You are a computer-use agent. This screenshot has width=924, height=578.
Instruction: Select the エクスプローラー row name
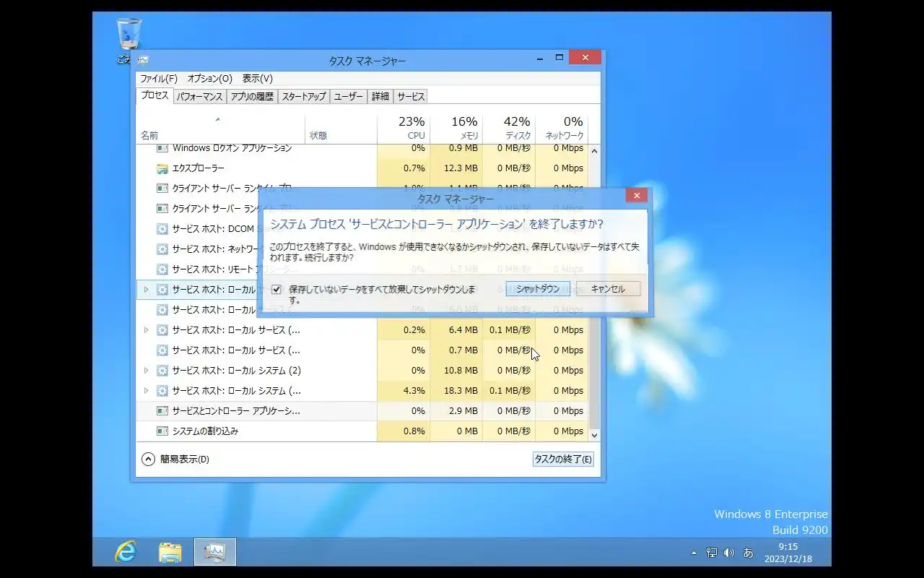199,168
